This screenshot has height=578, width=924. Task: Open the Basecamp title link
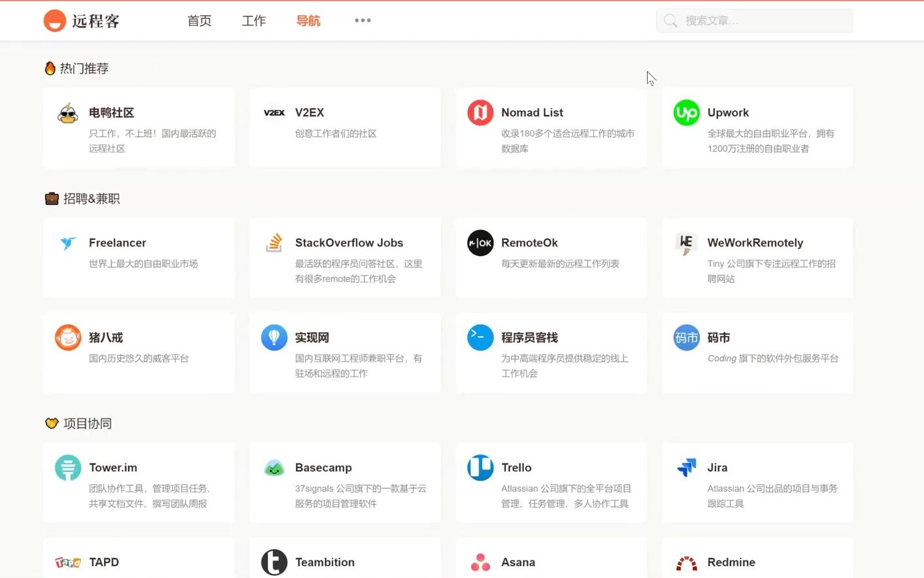point(323,467)
